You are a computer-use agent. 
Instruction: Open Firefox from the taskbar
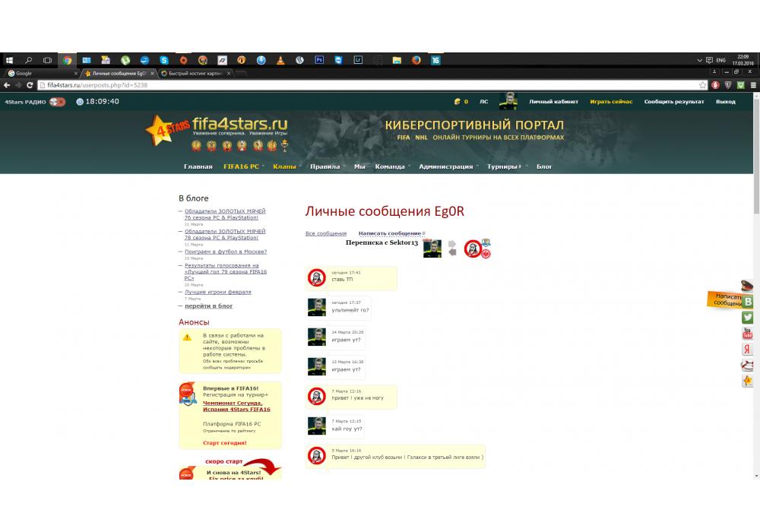(416, 60)
